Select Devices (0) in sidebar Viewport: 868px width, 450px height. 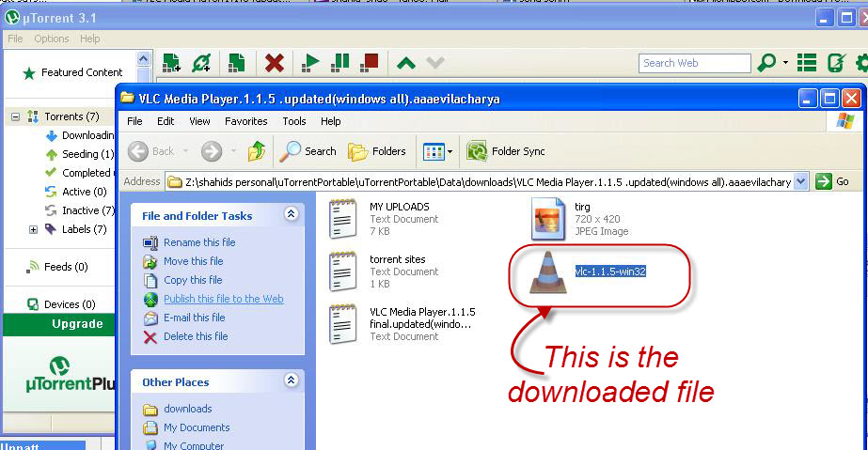pos(61,304)
